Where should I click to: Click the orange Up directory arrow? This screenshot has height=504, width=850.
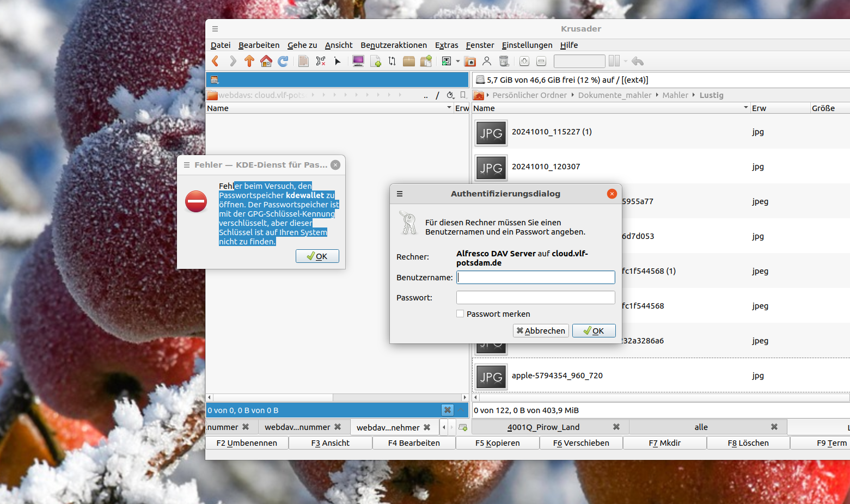point(249,62)
